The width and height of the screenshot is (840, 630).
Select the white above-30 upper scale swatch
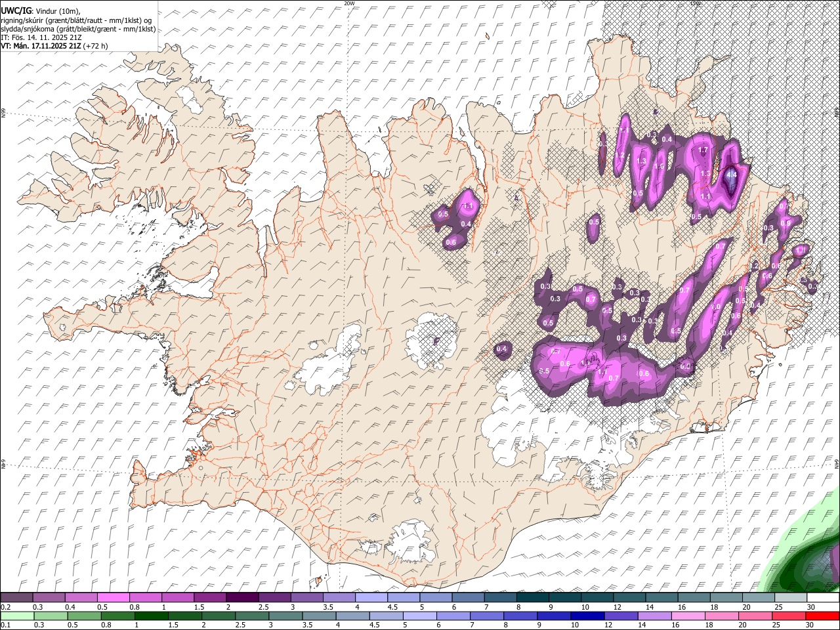823,598
